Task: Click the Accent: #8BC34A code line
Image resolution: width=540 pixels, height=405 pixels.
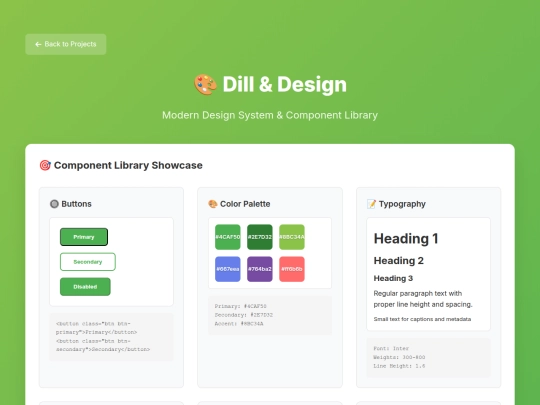Action: coord(239,324)
